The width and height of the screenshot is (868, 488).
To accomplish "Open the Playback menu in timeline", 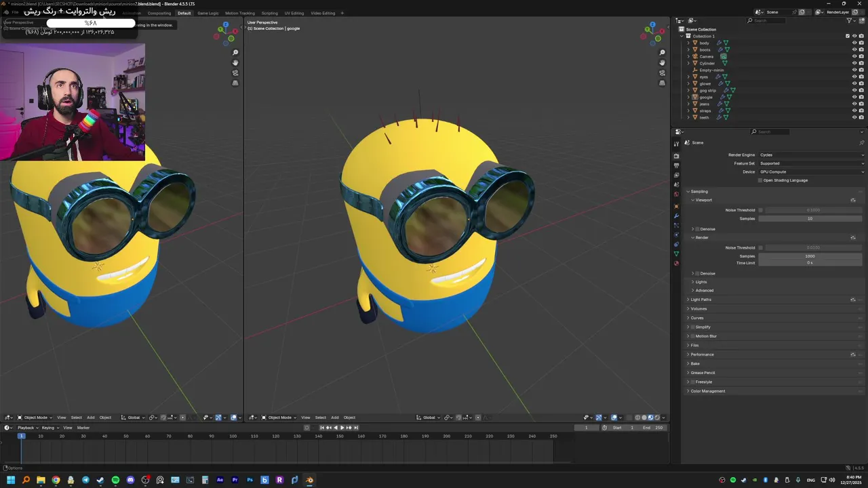I will coord(26,428).
